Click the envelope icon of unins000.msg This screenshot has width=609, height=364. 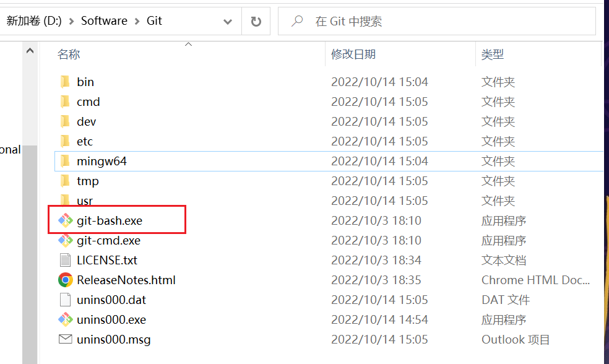[65, 339]
